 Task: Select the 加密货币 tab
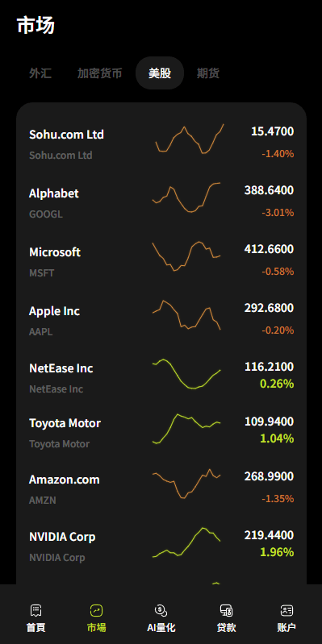[99, 73]
